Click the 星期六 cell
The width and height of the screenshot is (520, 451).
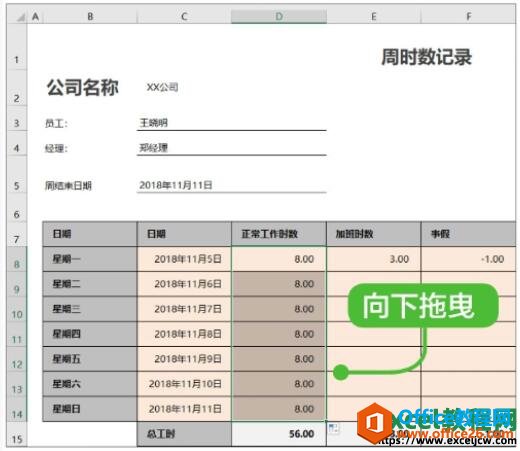(x=90, y=384)
